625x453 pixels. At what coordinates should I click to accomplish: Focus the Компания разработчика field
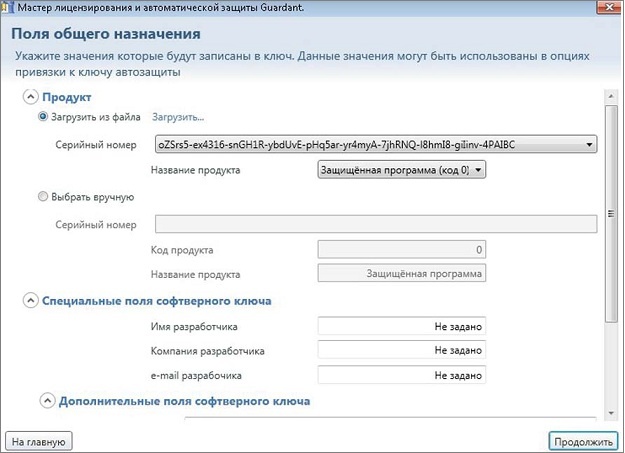pos(401,350)
